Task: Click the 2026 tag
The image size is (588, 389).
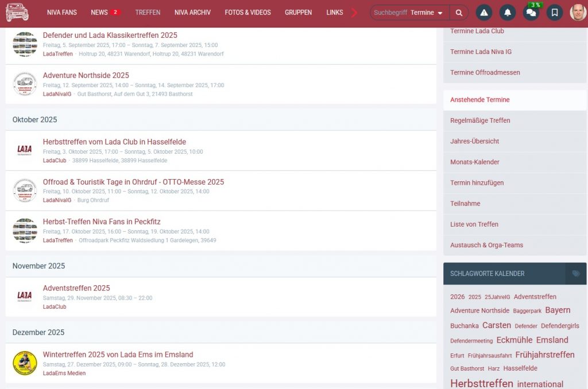Action: pyautogui.click(x=458, y=297)
